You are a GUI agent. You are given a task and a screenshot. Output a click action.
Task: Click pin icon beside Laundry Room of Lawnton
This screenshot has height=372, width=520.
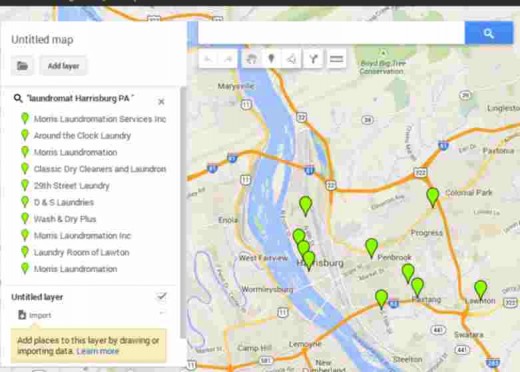[x=25, y=251]
